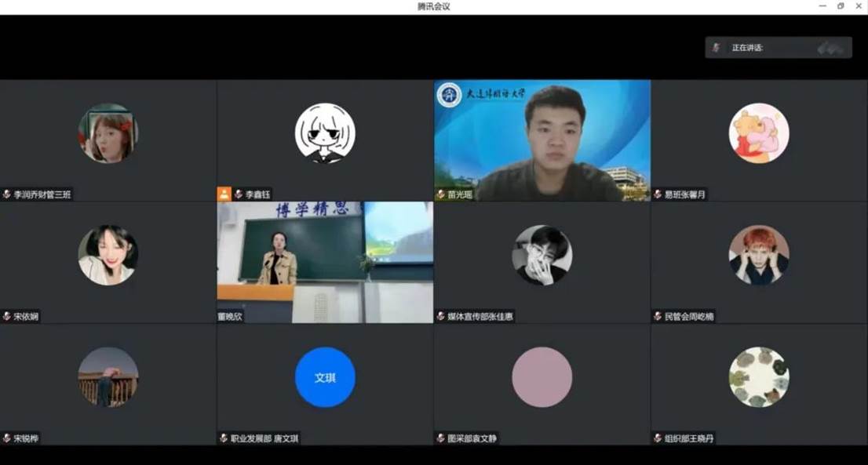
Task: Click the Winnie the Pooh avatar of 易班张馨月
Action: click(x=758, y=133)
